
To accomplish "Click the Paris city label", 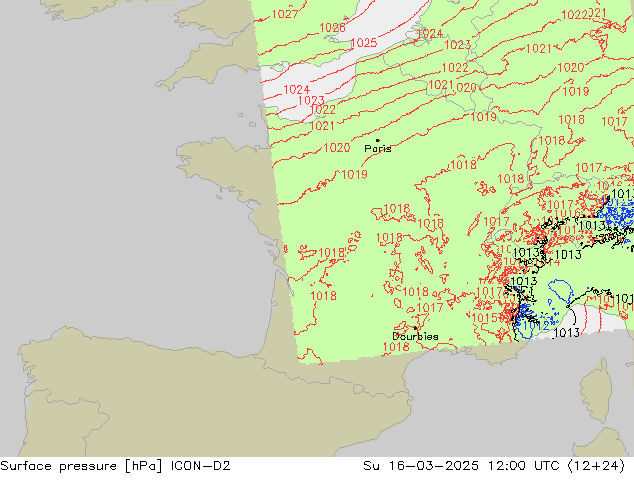I will tap(378, 149).
